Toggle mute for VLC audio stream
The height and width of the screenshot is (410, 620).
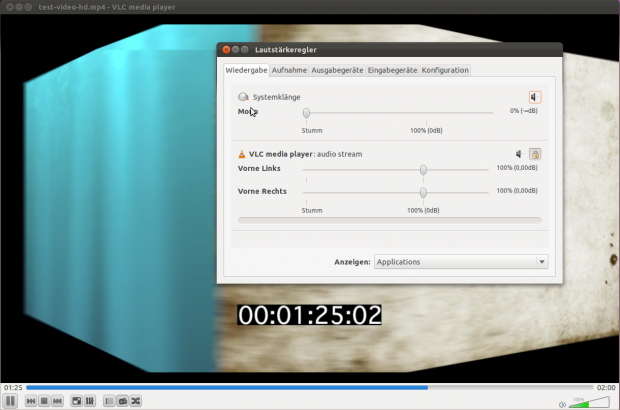(x=519, y=154)
